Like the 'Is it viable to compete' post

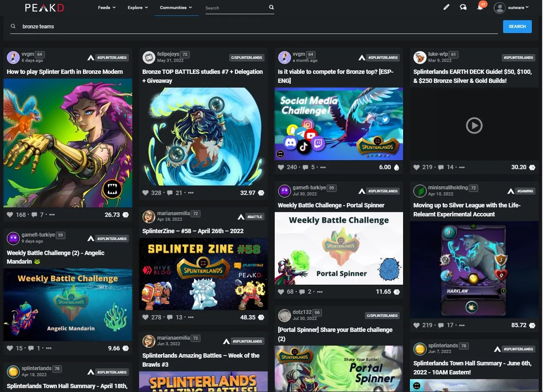pos(282,167)
